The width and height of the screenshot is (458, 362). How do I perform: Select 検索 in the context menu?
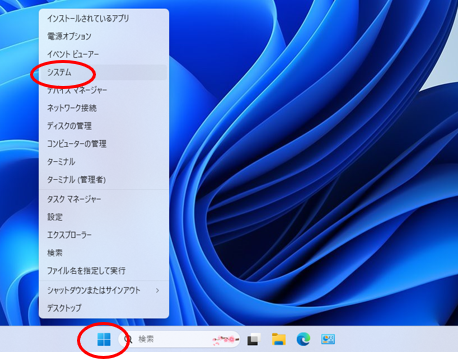pyautogui.click(x=104, y=253)
